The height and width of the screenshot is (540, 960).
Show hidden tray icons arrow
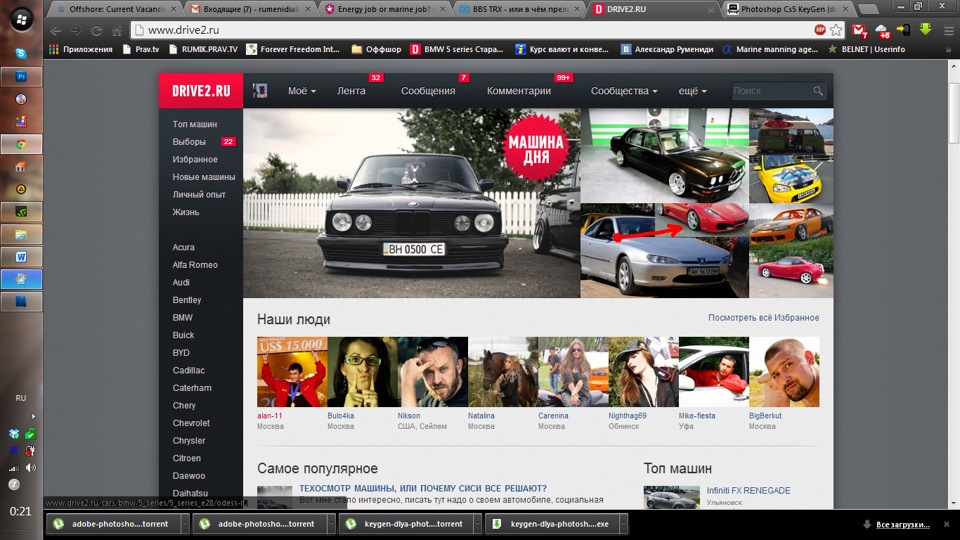[x=33, y=416]
